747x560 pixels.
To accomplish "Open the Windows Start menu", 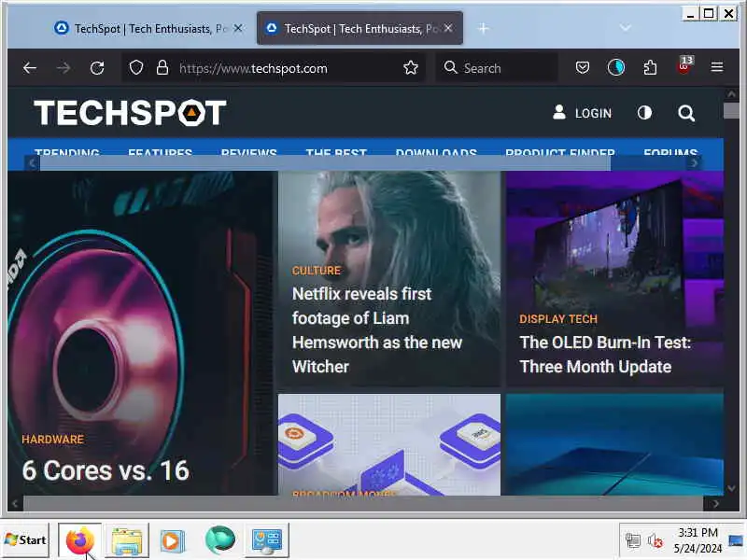I will [x=25, y=540].
